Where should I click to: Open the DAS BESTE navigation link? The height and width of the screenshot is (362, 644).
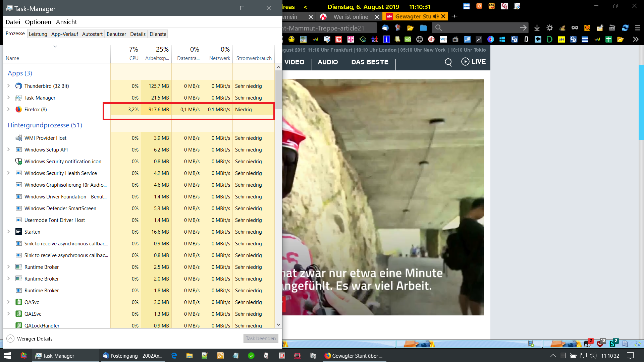(x=370, y=62)
